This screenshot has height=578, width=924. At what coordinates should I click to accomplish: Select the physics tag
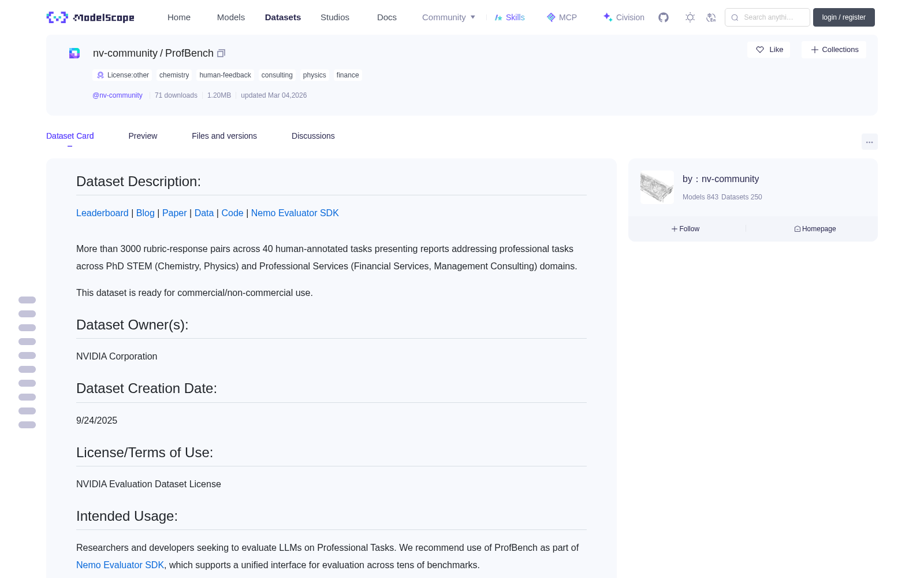click(x=314, y=75)
